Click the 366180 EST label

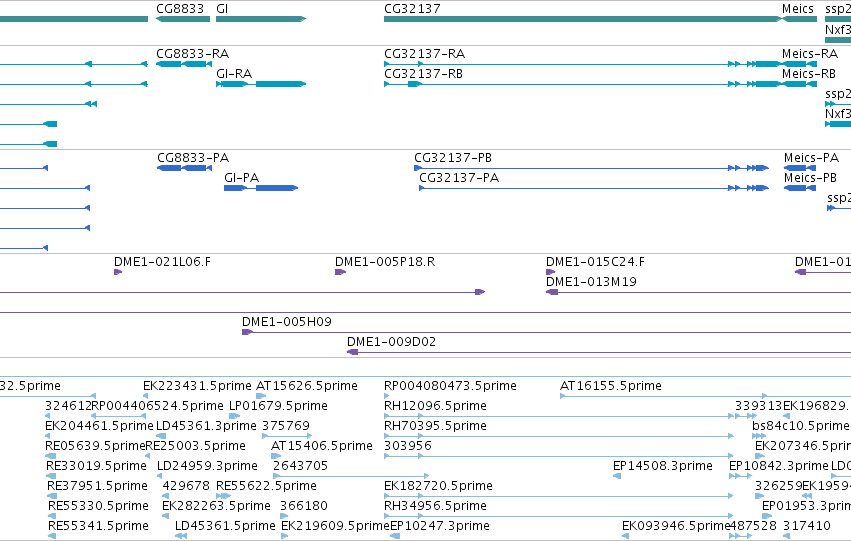pos(303,506)
